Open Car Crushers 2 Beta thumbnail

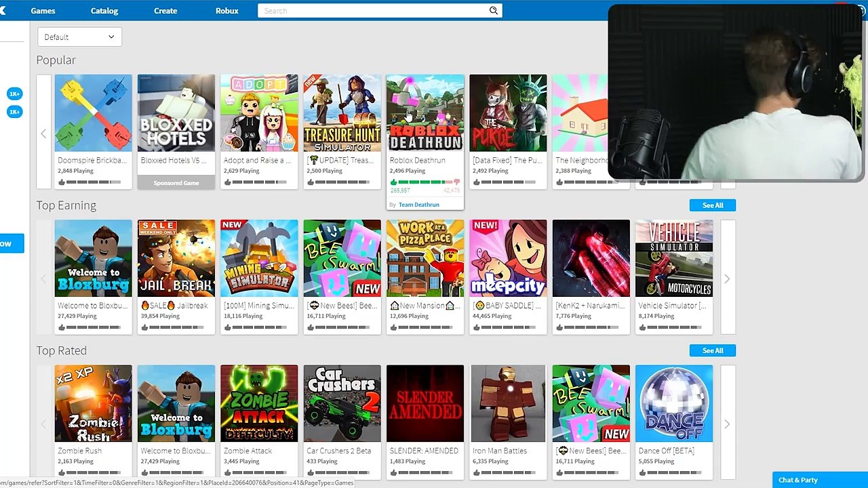[x=342, y=404]
